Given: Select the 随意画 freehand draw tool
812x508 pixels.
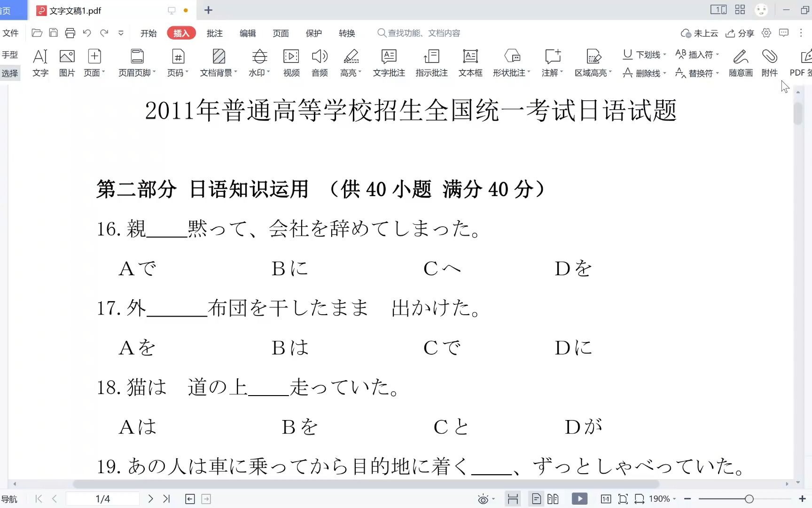Looking at the screenshot, I should pos(741,63).
